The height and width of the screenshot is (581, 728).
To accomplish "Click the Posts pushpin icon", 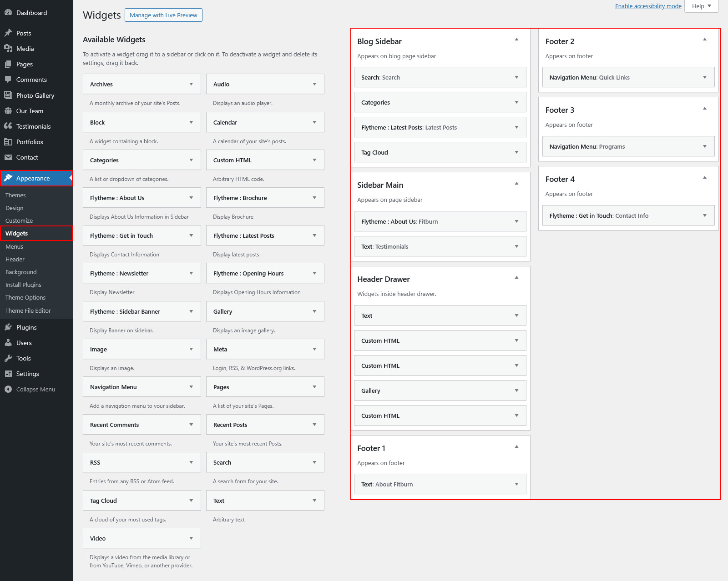I will (x=8, y=33).
